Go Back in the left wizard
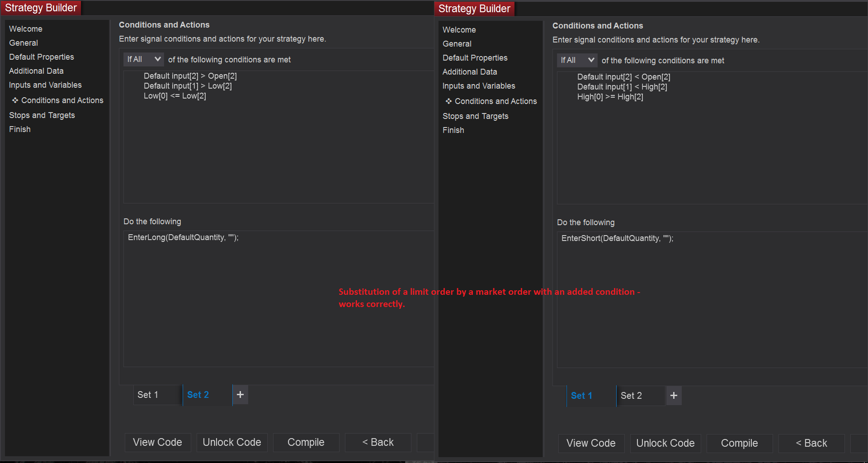The image size is (868, 463). [378, 442]
